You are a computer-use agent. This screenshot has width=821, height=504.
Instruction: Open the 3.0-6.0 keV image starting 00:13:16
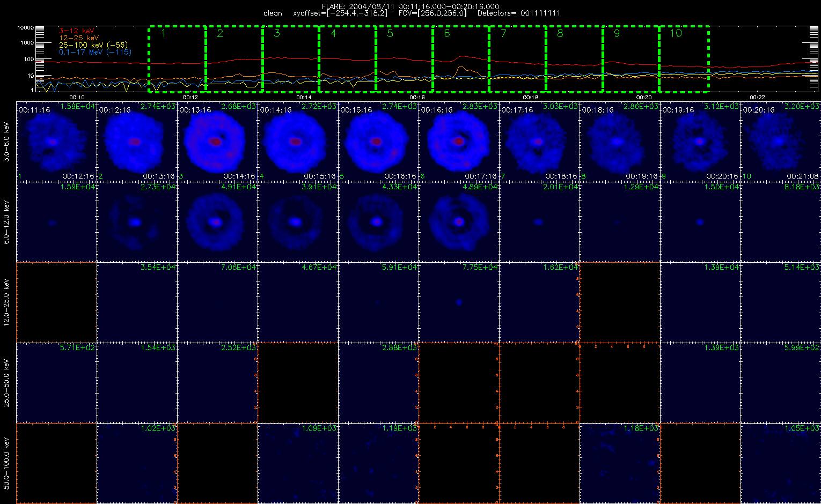coord(217,142)
